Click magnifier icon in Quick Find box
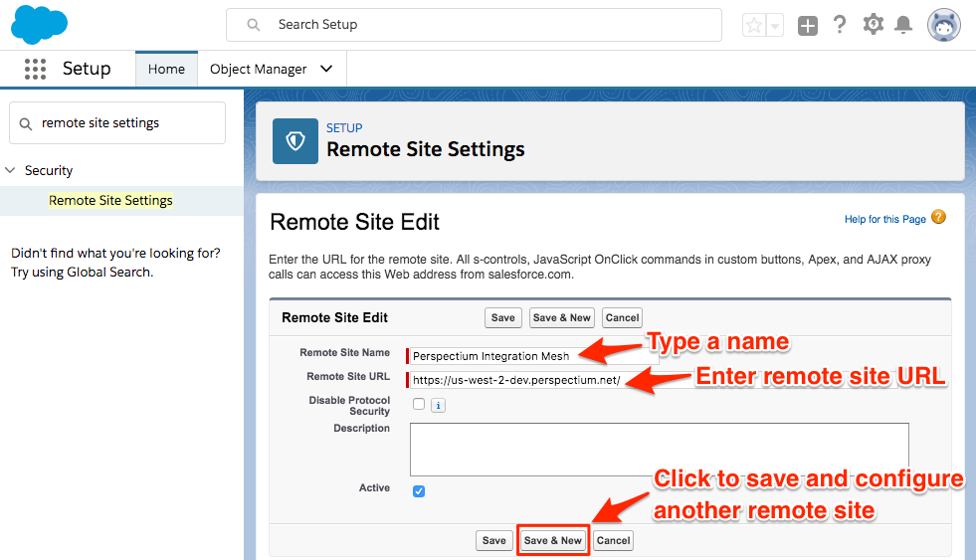This screenshot has width=976, height=560. [x=26, y=123]
